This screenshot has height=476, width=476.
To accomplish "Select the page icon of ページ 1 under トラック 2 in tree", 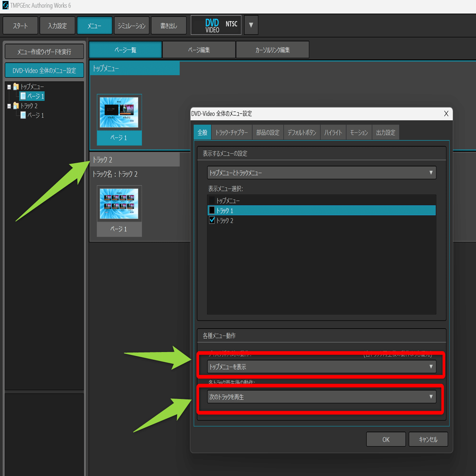I will (x=23, y=115).
